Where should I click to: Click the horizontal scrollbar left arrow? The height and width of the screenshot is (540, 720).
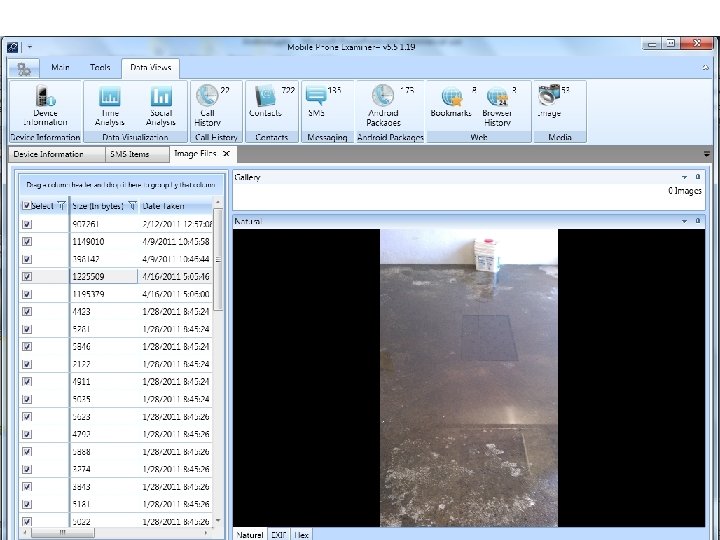[25, 533]
